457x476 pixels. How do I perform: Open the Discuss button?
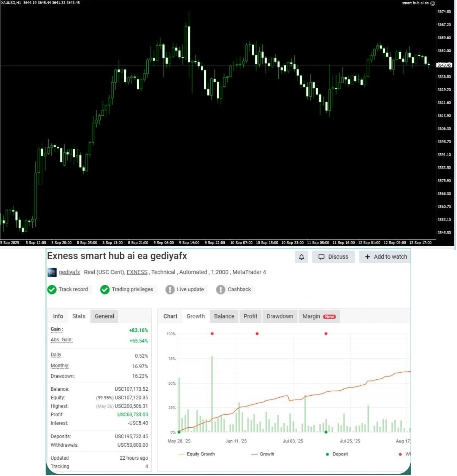tap(333, 257)
